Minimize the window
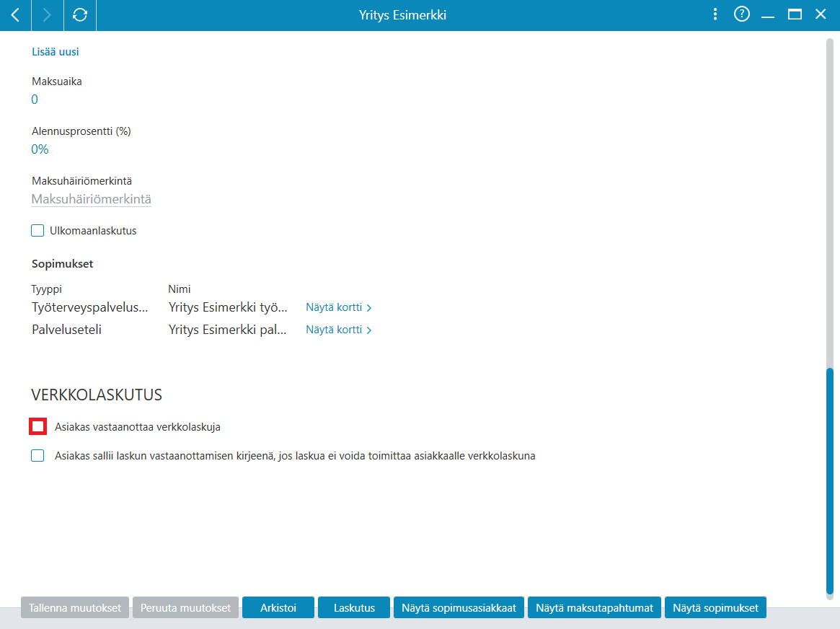 [x=768, y=15]
